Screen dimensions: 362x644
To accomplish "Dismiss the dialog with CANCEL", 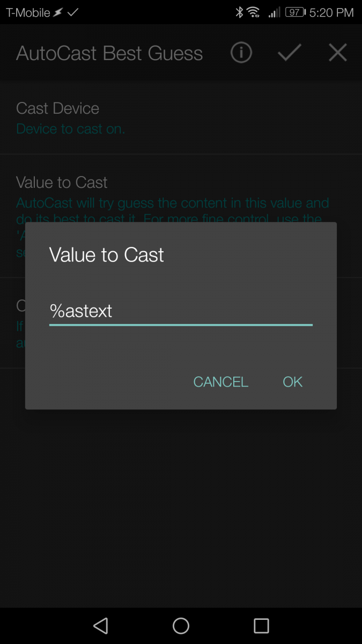I will click(220, 382).
